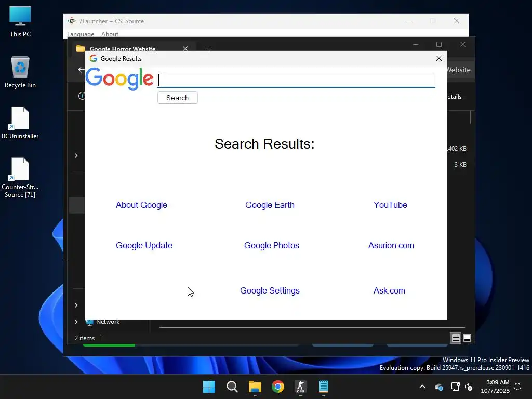Open the Notepad taskbar icon
Image resolution: width=532 pixels, height=399 pixels.
click(x=324, y=387)
